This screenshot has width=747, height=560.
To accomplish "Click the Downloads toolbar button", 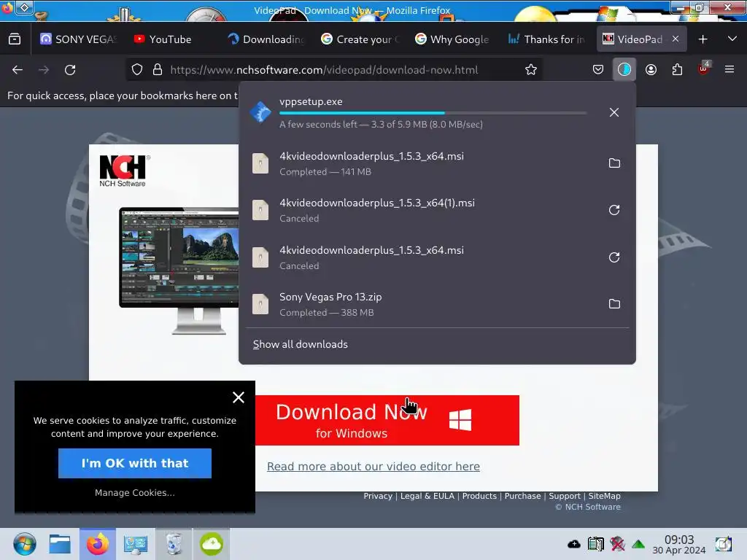I will tap(624, 69).
